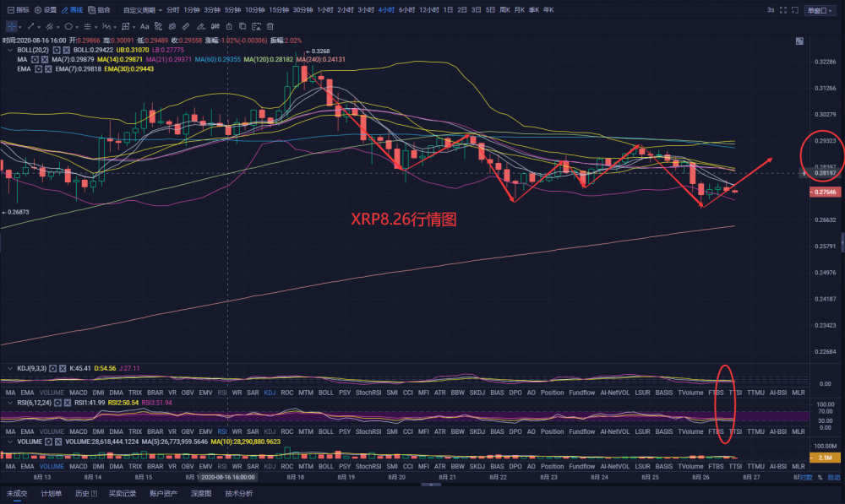845x504 pixels.
Task: Toggle 自动 auto scale option
Action: [x=834, y=478]
